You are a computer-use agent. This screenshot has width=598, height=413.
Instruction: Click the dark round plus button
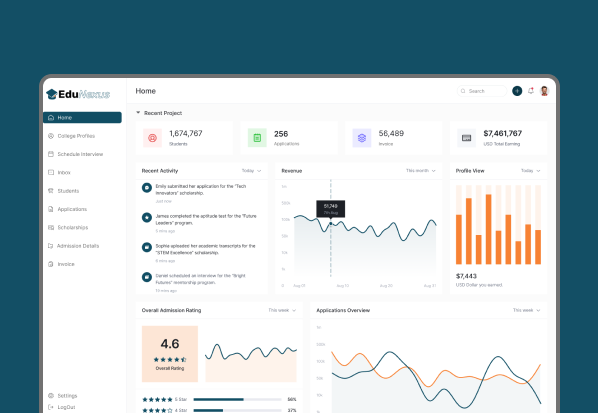click(517, 91)
